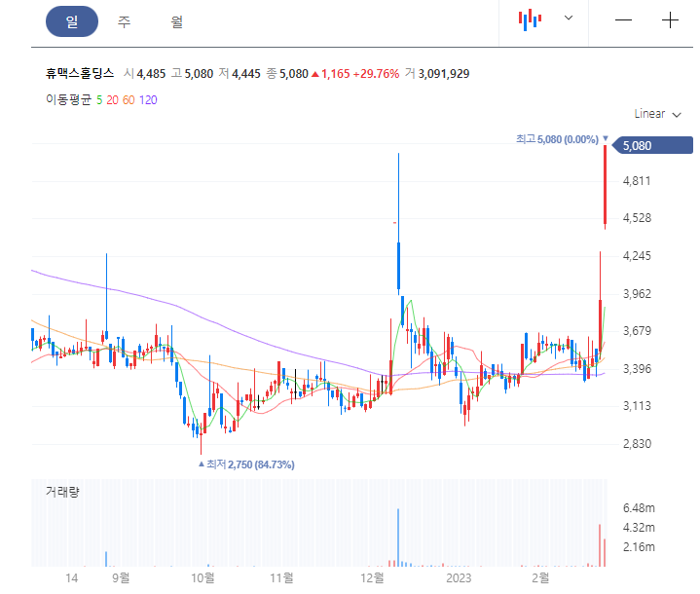Screen dimensions: 700x594
Task: Open the Linear scale dropdown
Action: 657,114
